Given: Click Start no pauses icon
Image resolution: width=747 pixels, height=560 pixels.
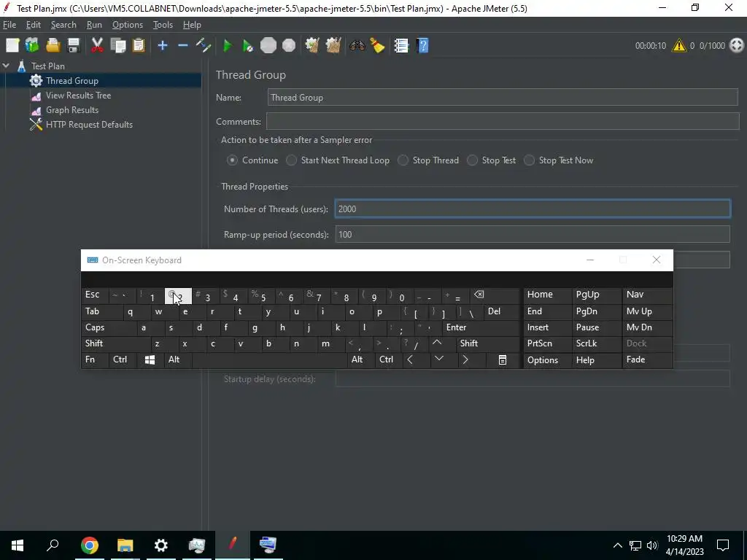Looking at the screenshot, I should pos(248,46).
